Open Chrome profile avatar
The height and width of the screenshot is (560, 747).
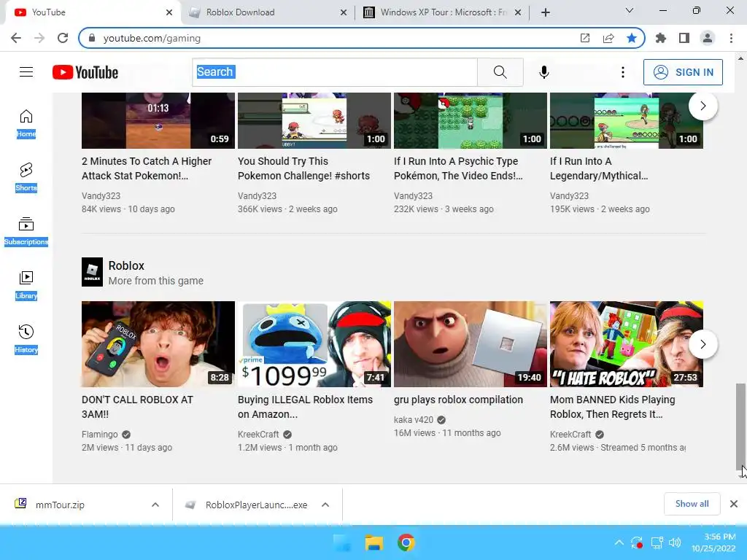tap(708, 38)
